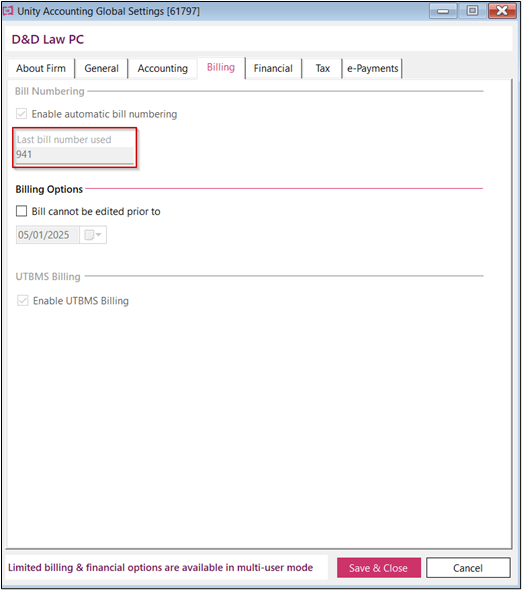The image size is (522, 590).
Task: Check Bill cannot be edited prior to
Action: pyautogui.click(x=21, y=211)
